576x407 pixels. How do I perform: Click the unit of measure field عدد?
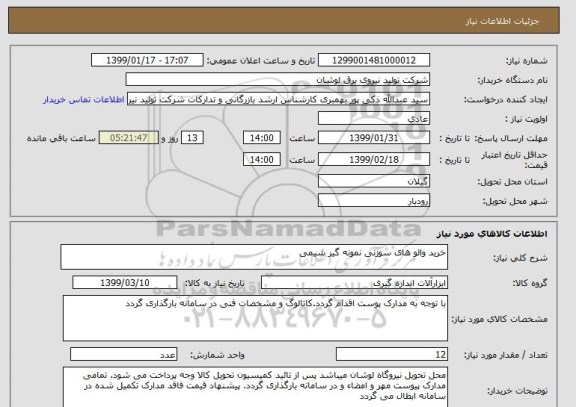[123, 354]
